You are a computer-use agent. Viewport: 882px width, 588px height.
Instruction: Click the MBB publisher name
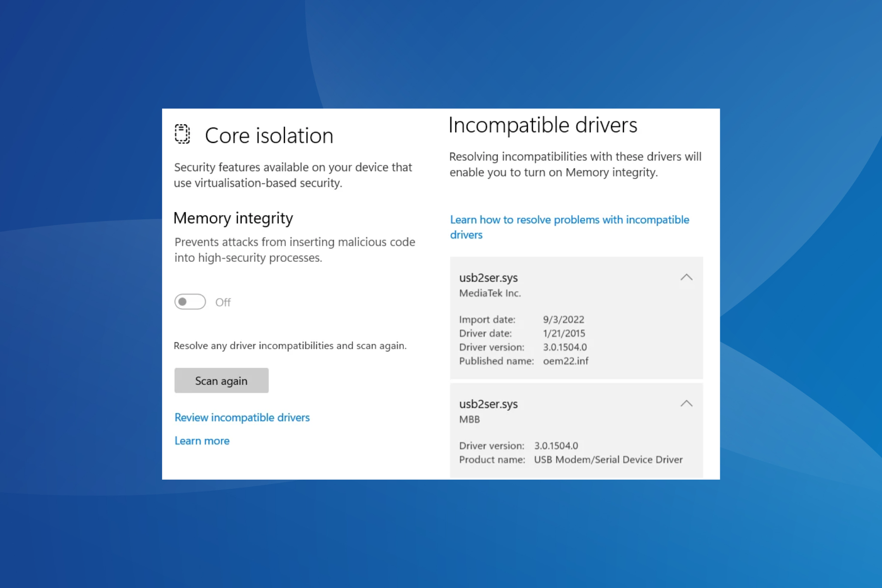coord(469,419)
